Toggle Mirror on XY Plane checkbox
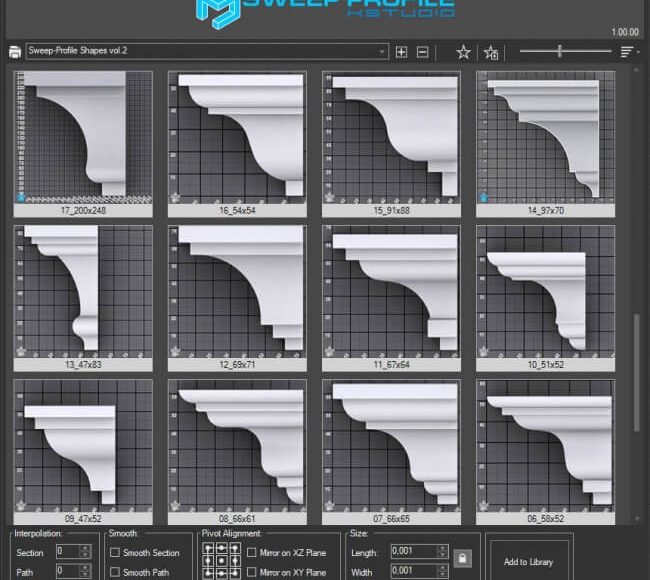Viewport: 650px width, 580px height. 252,572
